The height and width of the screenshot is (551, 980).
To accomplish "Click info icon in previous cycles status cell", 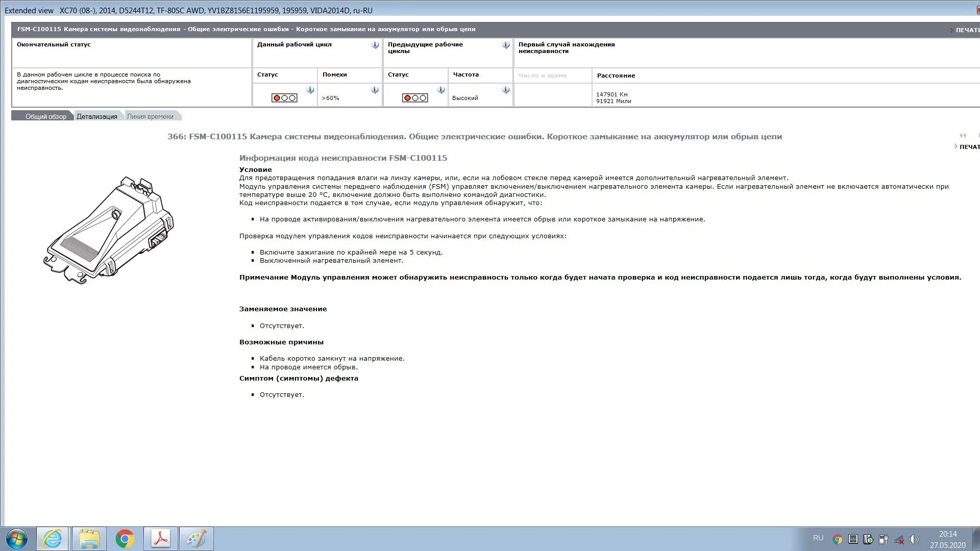I will [441, 90].
